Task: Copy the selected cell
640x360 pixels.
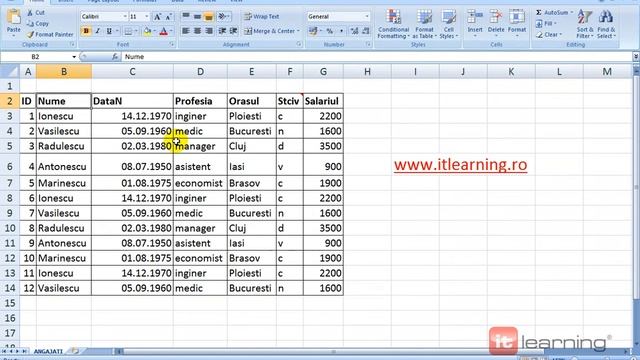Action: (38, 24)
